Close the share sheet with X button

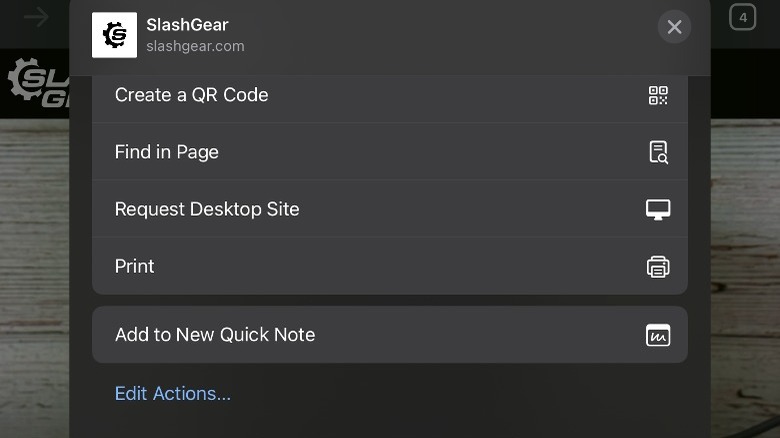tap(674, 27)
